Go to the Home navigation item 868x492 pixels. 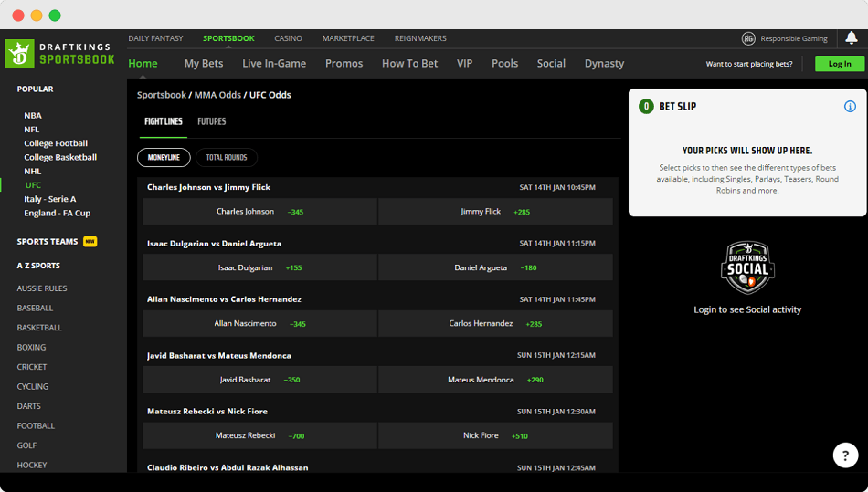coord(143,64)
